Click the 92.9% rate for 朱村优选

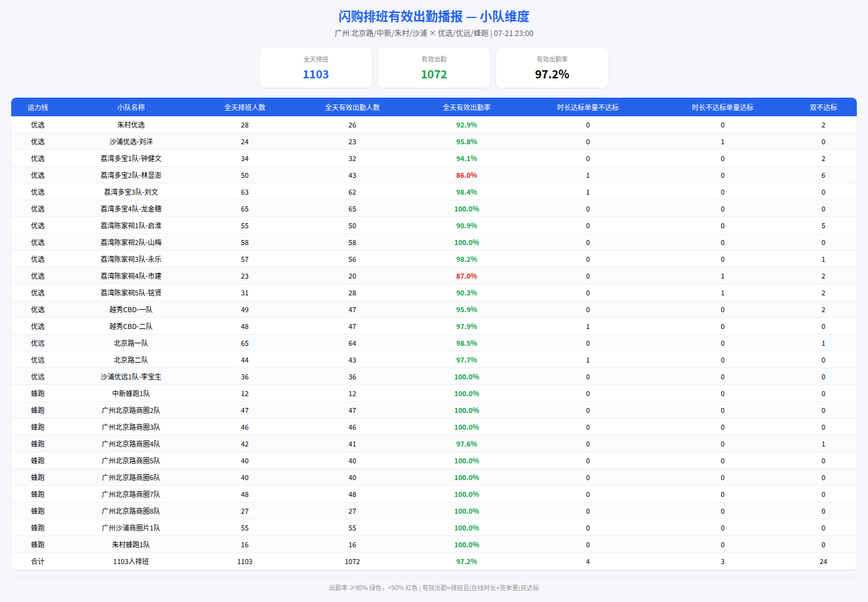(467, 125)
